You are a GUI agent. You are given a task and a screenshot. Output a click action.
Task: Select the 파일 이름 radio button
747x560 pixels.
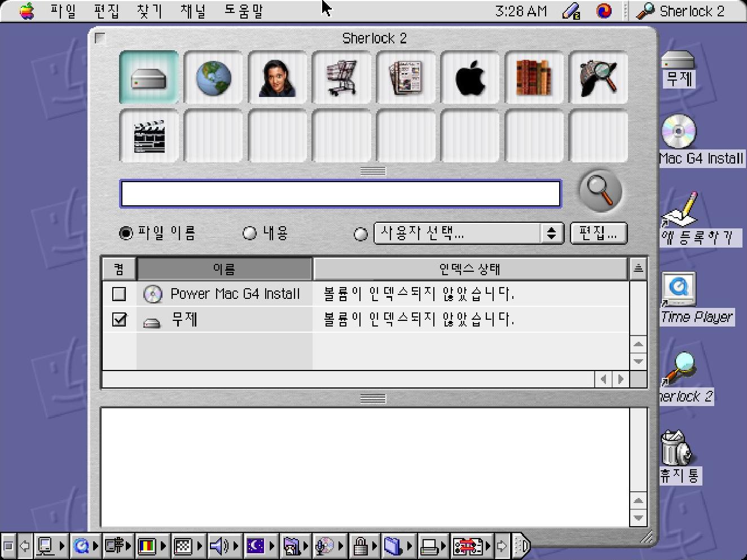[126, 233]
